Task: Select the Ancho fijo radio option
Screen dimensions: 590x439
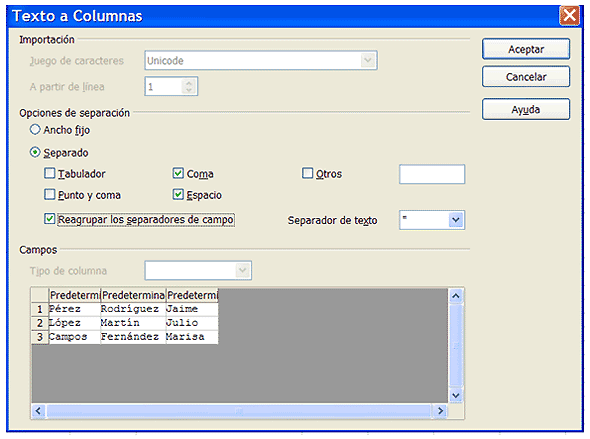Action: click(35, 130)
